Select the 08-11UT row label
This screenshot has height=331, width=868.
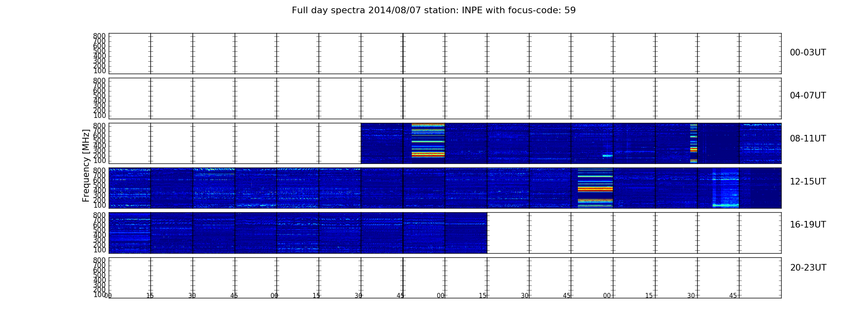(x=808, y=139)
